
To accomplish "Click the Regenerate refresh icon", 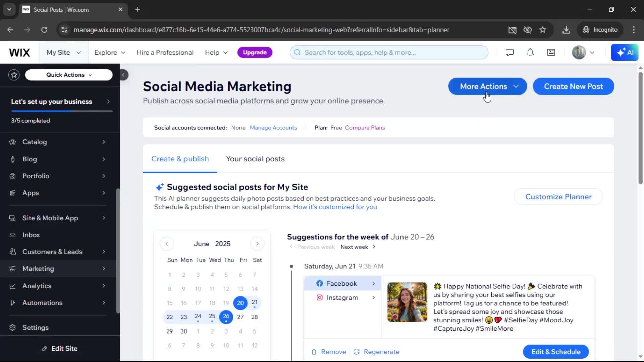I will 356,352.
